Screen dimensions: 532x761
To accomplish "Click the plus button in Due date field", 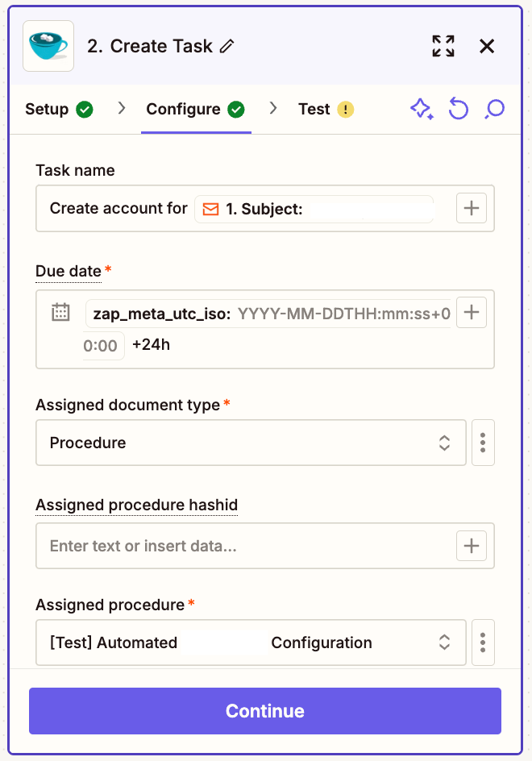I will tap(472, 313).
